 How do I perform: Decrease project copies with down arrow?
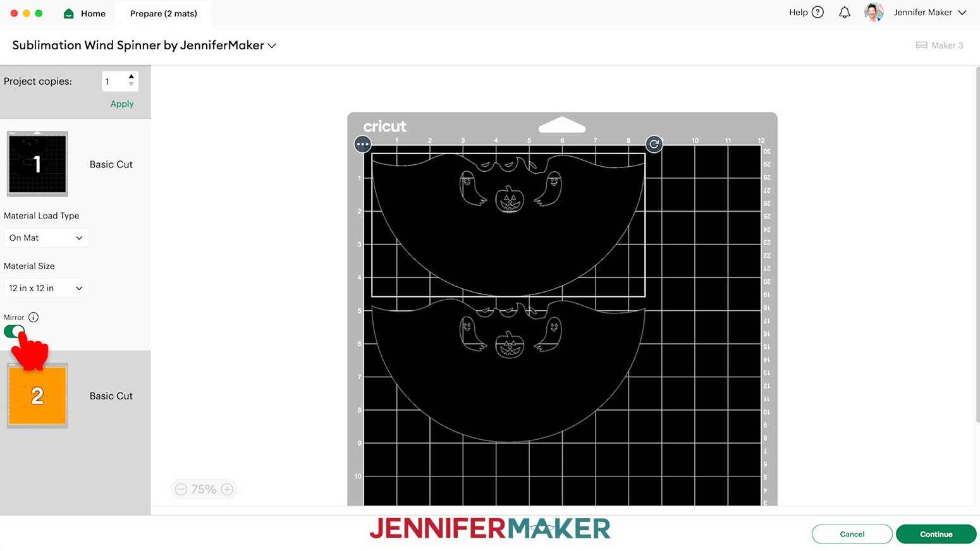(x=132, y=85)
